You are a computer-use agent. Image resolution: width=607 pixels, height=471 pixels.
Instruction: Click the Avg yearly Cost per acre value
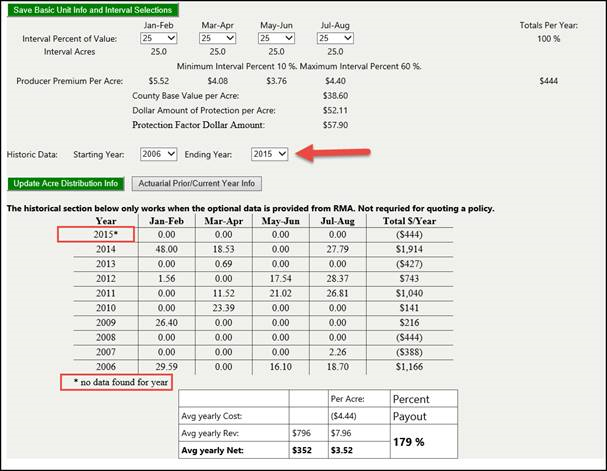point(345,417)
